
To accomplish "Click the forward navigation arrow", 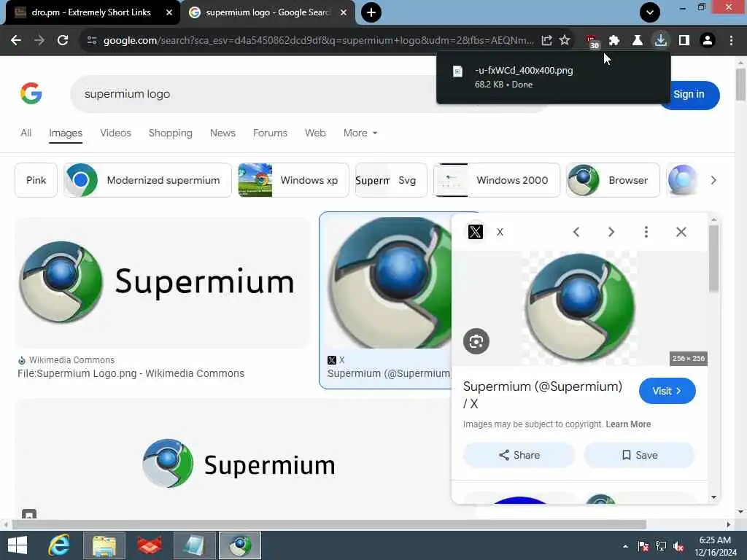I will [39, 41].
